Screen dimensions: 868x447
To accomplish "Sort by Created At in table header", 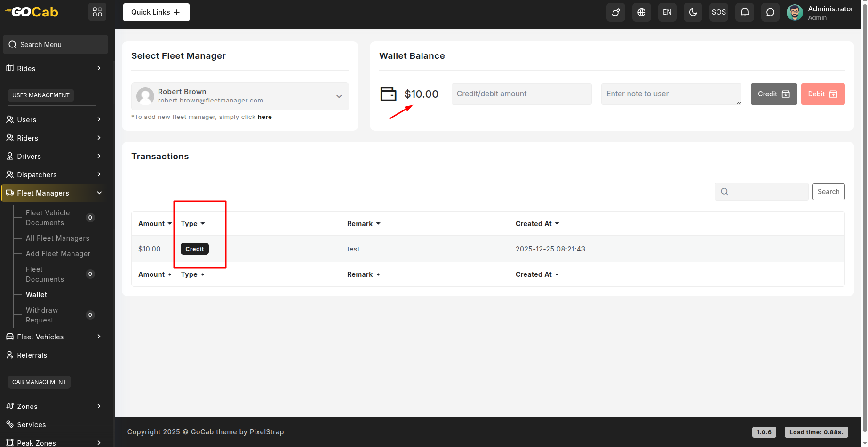I will pos(537,224).
